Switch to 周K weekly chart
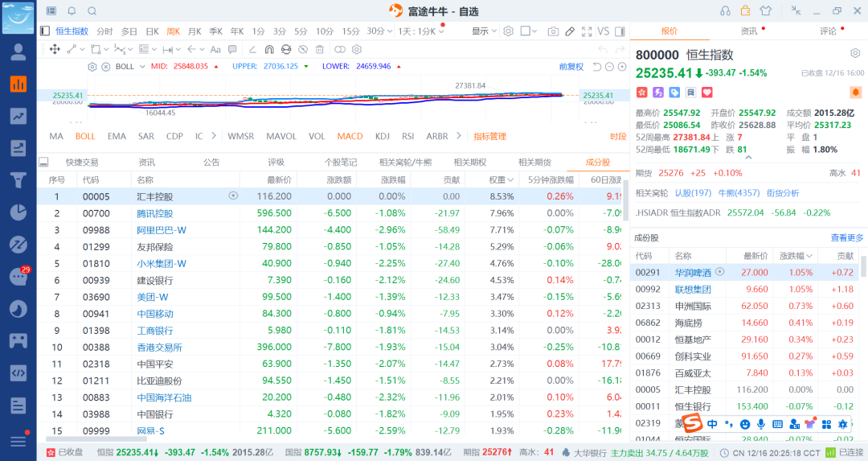Viewport: 868px width, 461px height. [x=174, y=31]
